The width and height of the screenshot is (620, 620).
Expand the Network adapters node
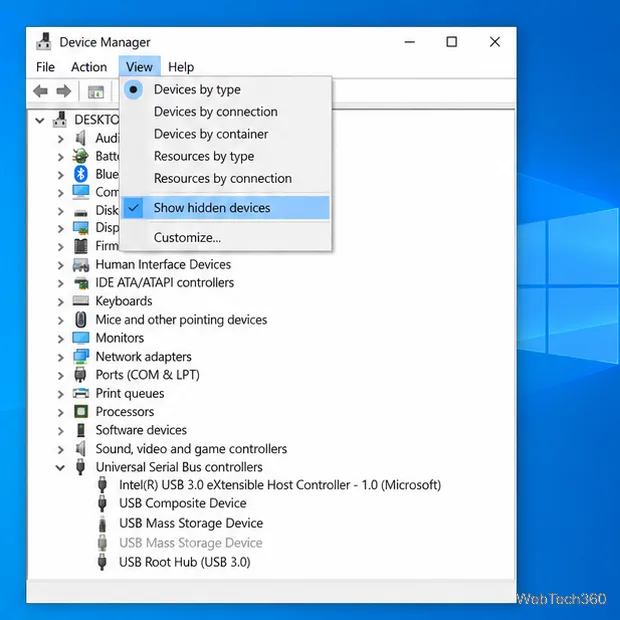point(60,357)
